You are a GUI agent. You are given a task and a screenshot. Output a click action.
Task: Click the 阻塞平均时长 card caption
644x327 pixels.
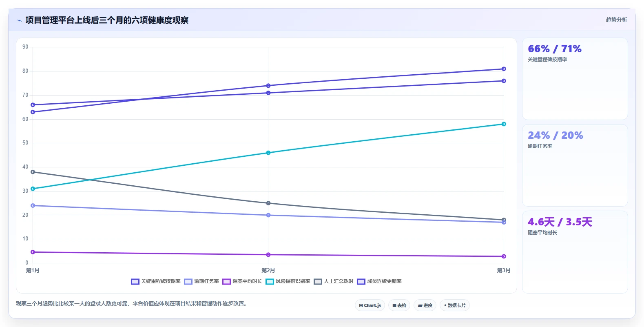pyautogui.click(x=542, y=233)
